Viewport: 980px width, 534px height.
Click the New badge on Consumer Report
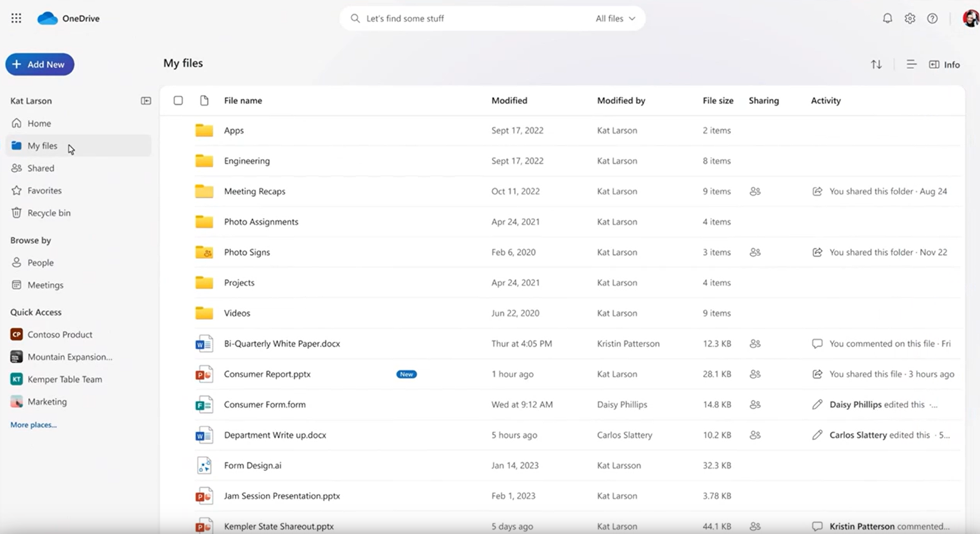(407, 374)
